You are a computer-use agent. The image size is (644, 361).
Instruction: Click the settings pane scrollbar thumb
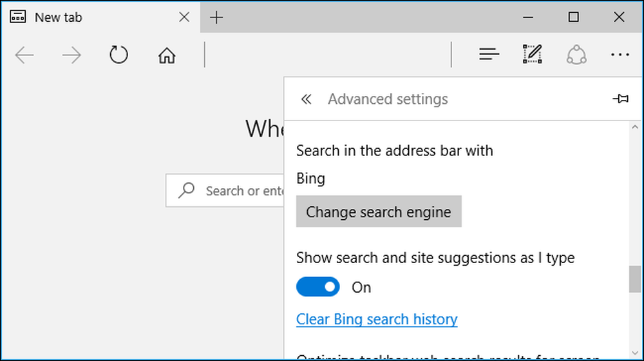635,279
